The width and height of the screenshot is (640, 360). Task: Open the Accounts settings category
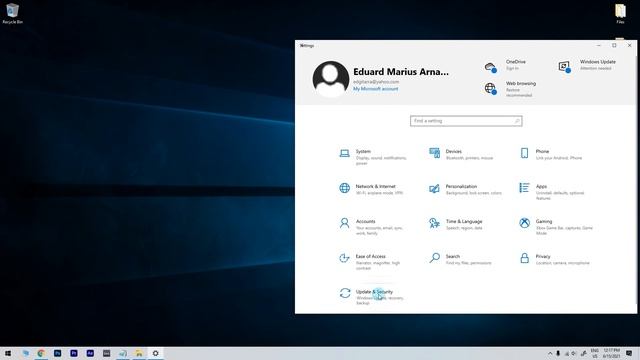[x=371, y=227]
